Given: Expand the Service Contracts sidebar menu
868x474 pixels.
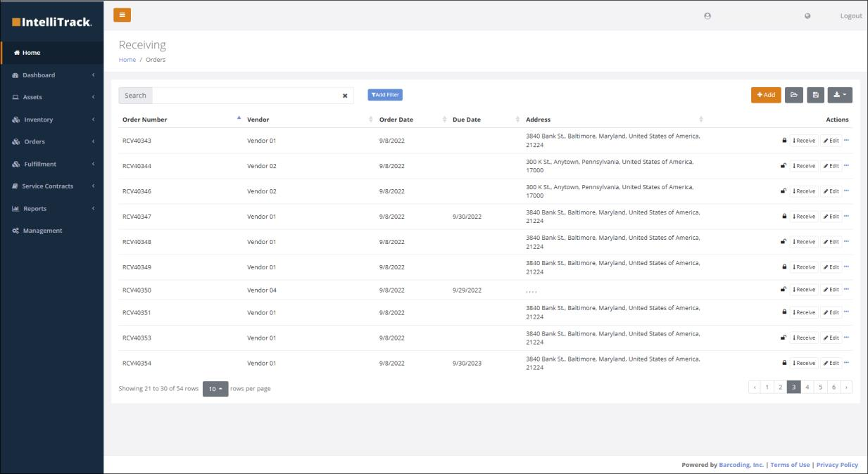Looking at the screenshot, I should (52, 186).
